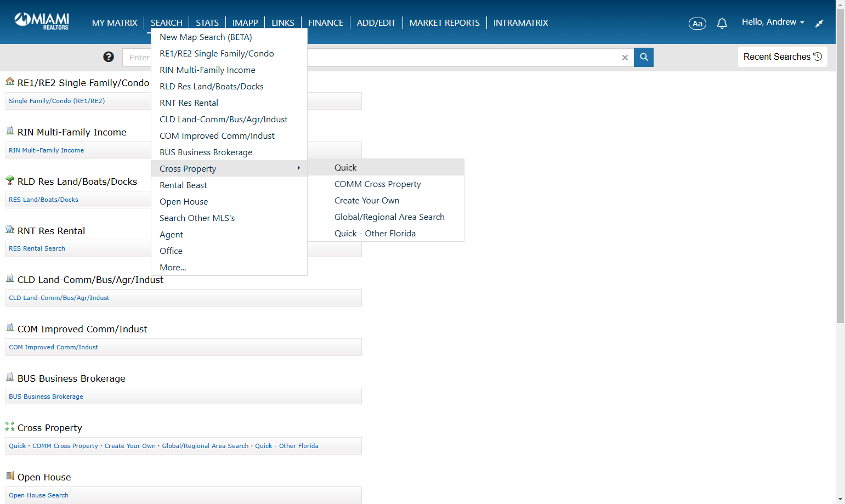Image resolution: width=845 pixels, height=504 pixels.
Task: Expand the Hello, Andrew user dropdown
Action: pos(773,22)
